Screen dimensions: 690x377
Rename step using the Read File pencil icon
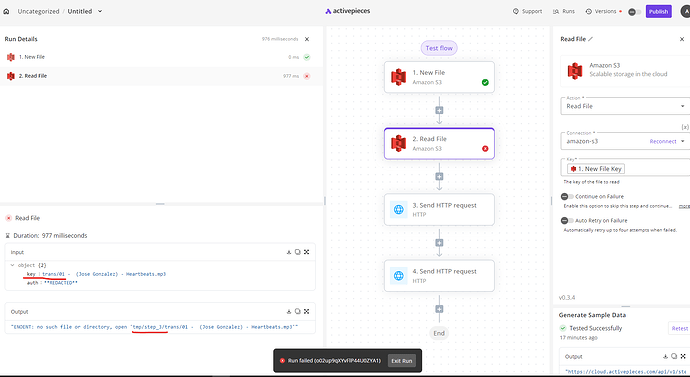coord(591,39)
